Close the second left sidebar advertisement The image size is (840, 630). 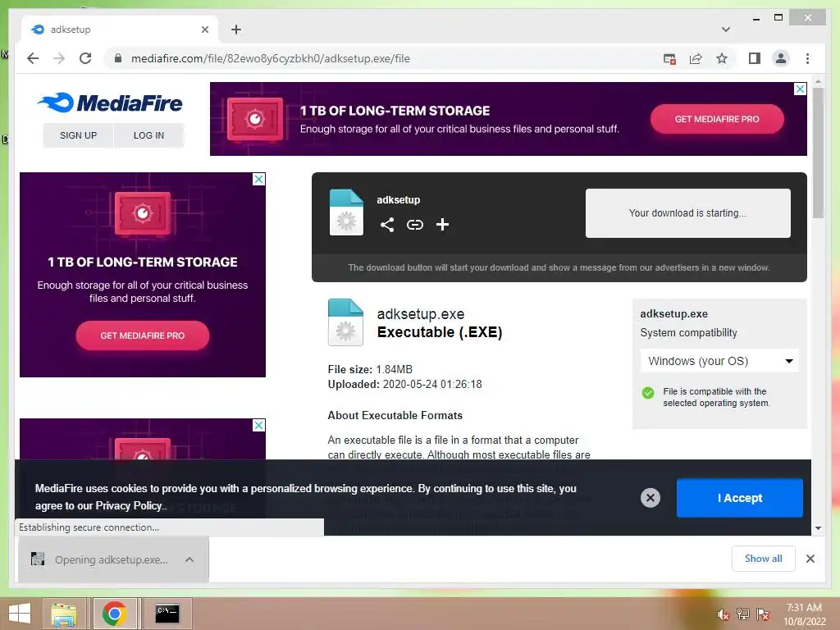(x=258, y=425)
